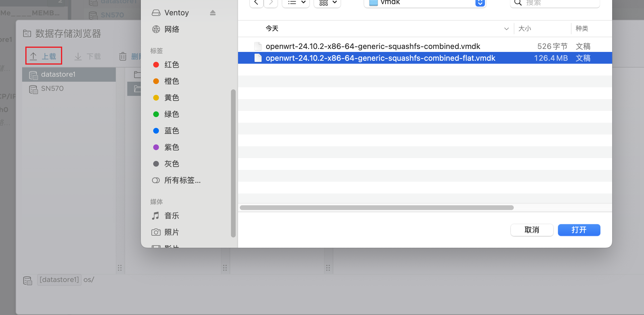Click the datastore browser title icon
Image resolution: width=644 pixels, height=315 pixels.
27,34
